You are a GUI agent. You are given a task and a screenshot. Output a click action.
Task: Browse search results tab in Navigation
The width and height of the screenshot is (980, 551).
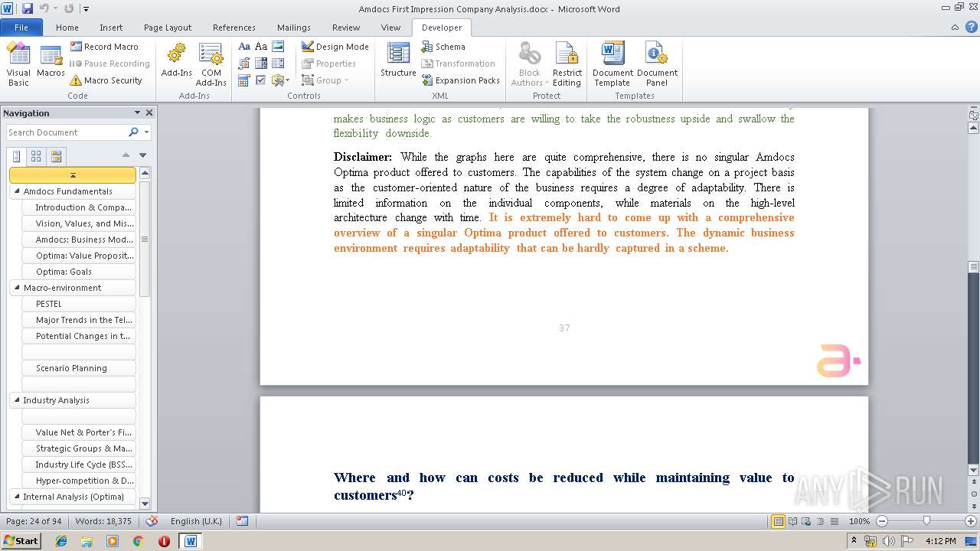coord(56,156)
